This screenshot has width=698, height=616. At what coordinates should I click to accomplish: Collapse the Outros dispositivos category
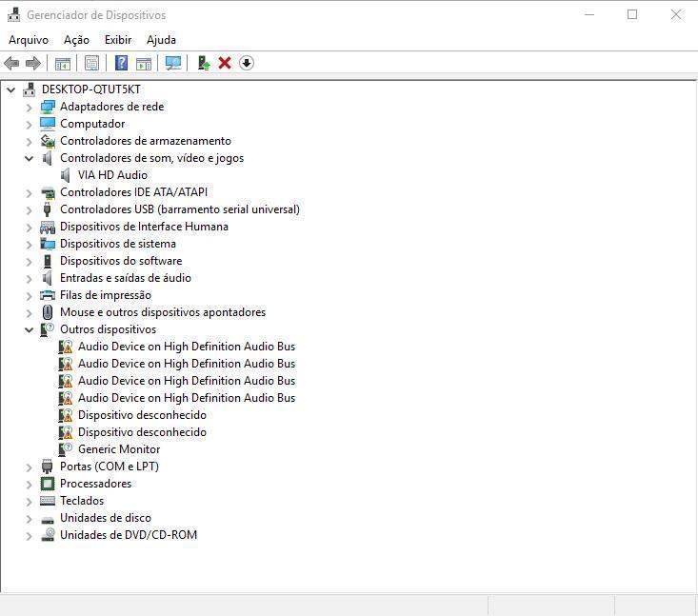tap(29, 329)
